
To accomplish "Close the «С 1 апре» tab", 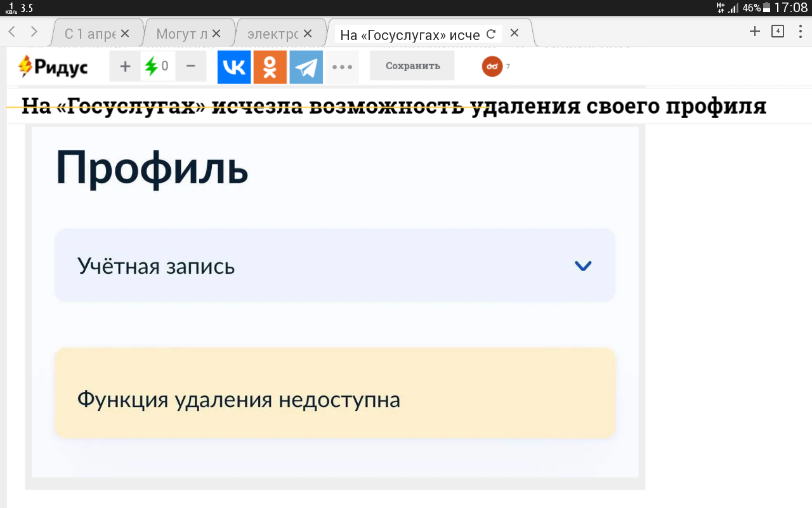I will click(x=125, y=33).
